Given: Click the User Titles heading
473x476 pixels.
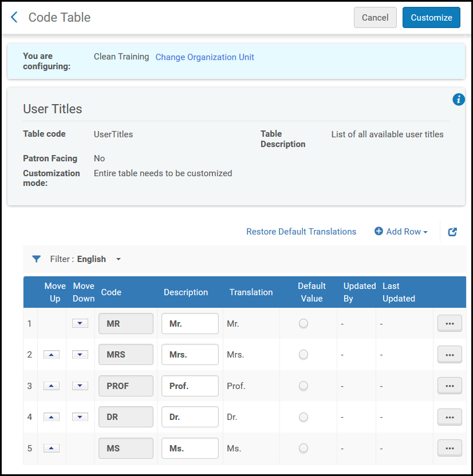Looking at the screenshot, I should [x=53, y=109].
